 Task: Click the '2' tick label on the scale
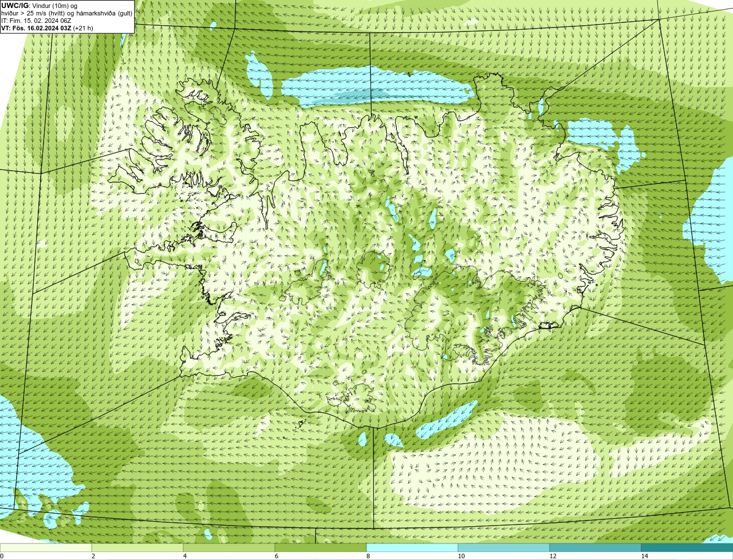93,556
